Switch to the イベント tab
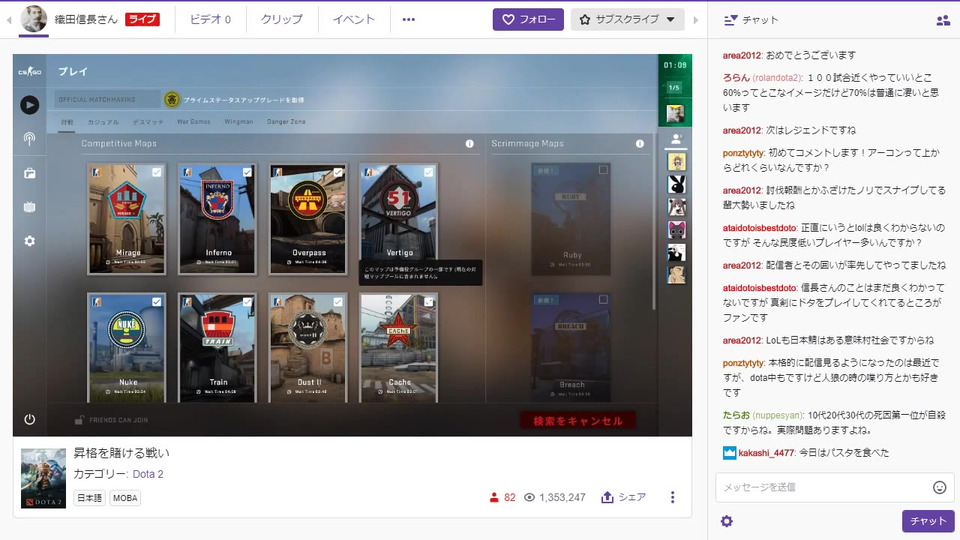 click(x=354, y=20)
